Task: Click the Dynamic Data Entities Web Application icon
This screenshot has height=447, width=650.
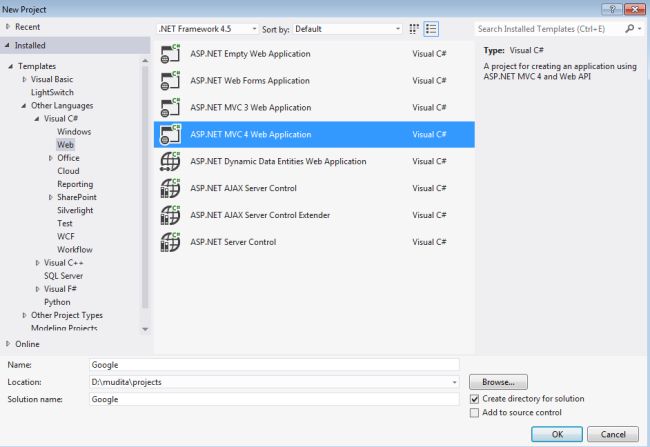Action: [170, 161]
